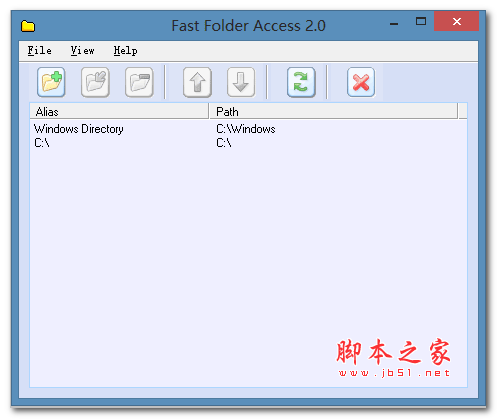Screen dimensions: 497x419
Task: Click the open folder toolbar icon
Action: tap(139, 82)
